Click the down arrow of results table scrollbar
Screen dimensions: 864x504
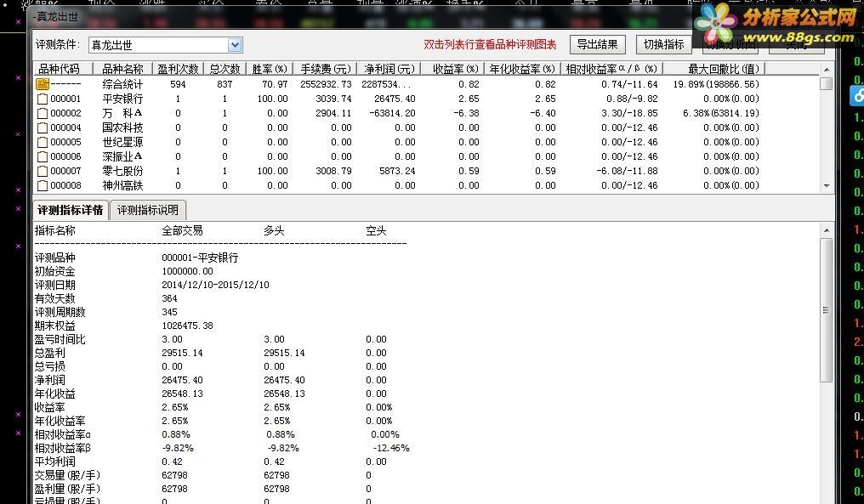[x=826, y=185]
